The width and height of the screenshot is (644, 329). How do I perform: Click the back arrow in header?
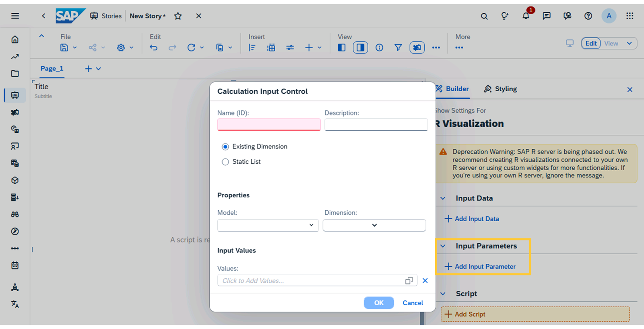tap(43, 16)
